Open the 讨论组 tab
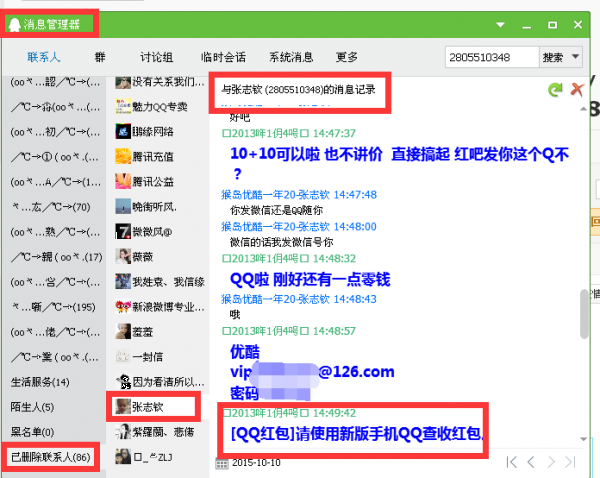The image size is (600, 478). [156, 57]
